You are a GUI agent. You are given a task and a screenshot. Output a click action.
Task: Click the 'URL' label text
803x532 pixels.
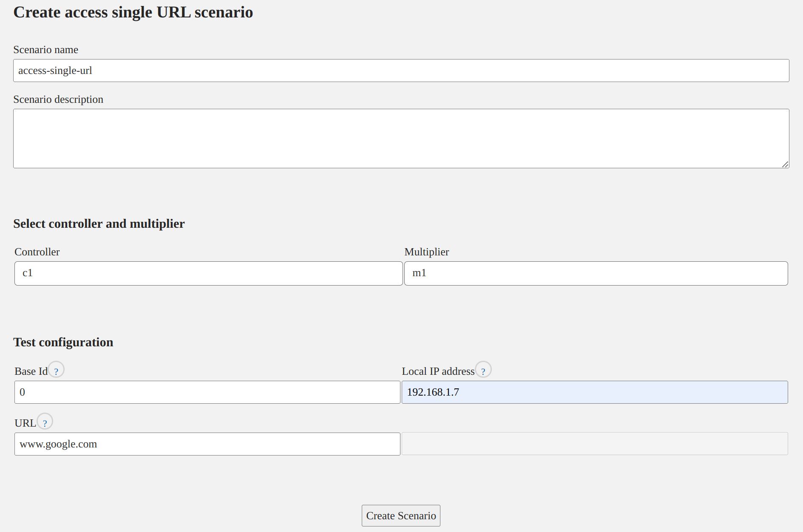(25, 423)
